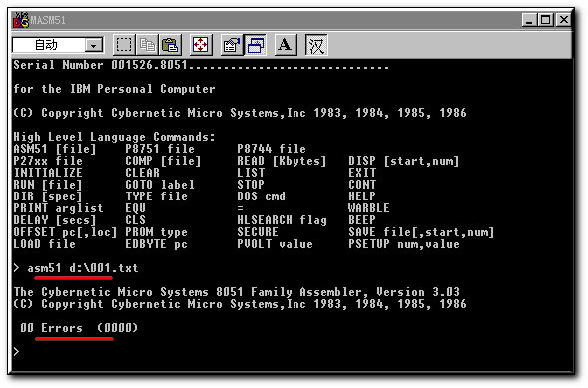Click the 'HELP' command in list
Image resolution: width=588 pixels, height=388 pixels.
[x=361, y=196]
